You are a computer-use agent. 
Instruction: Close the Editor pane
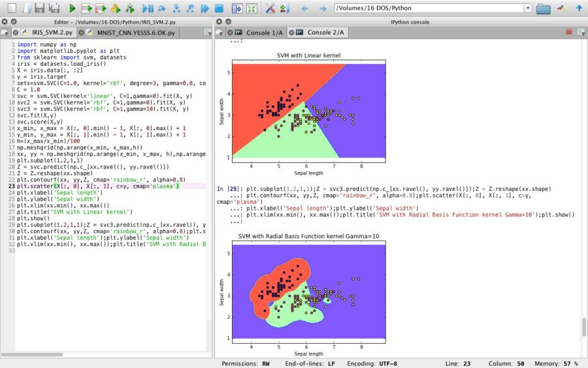[5, 22]
